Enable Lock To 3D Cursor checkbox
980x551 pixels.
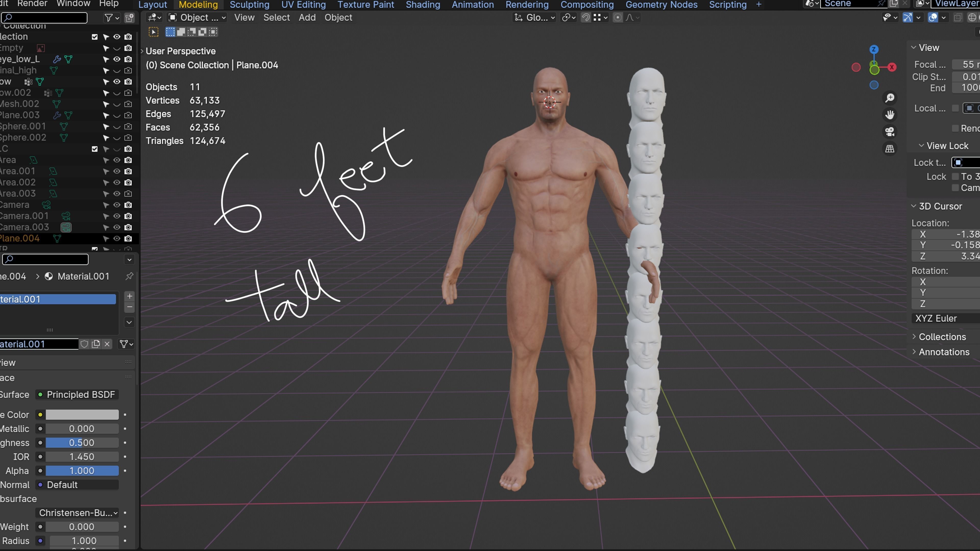tap(955, 177)
